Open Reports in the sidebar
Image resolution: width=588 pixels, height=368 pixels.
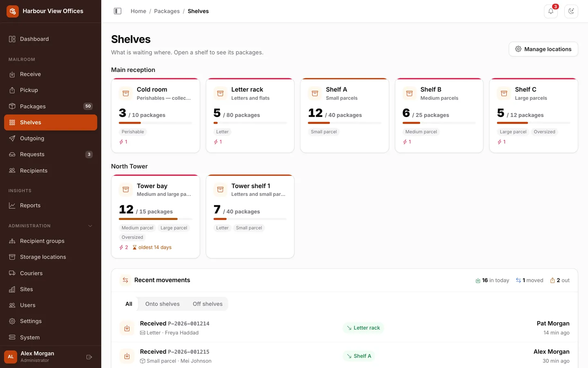[x=51, y=205]
